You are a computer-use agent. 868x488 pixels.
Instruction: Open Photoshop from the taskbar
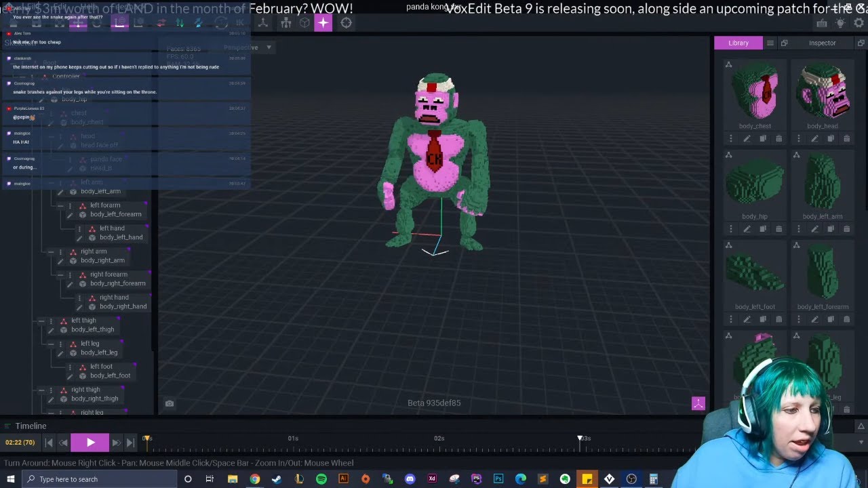(x=498, y=479)
